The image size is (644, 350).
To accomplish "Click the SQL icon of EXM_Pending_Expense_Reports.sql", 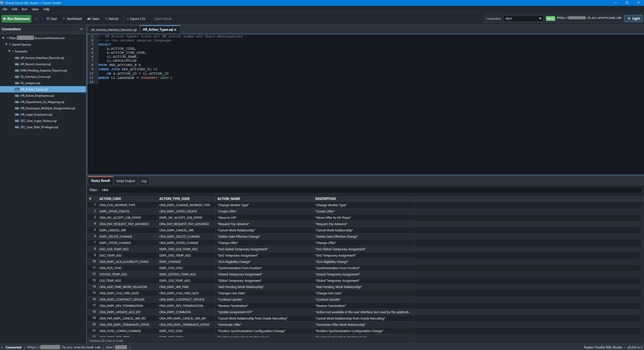I will tap(17, 71).
